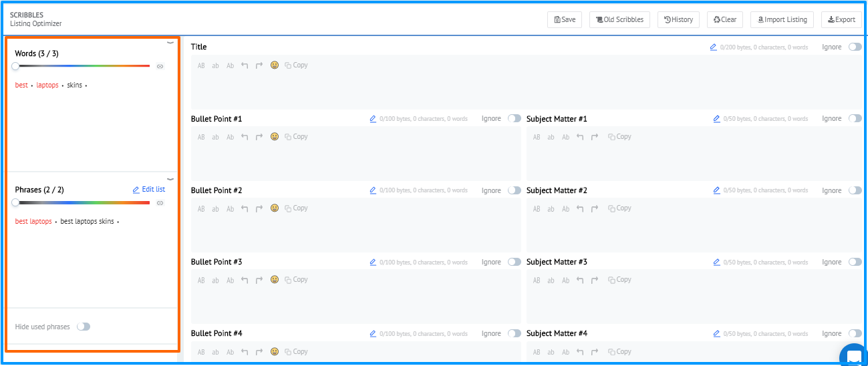The height and width of the screenshot is (366, 868).
Task: Open emoji picker for Bullet Point #1
Action: pyautogui.click(x=274, y=136)
